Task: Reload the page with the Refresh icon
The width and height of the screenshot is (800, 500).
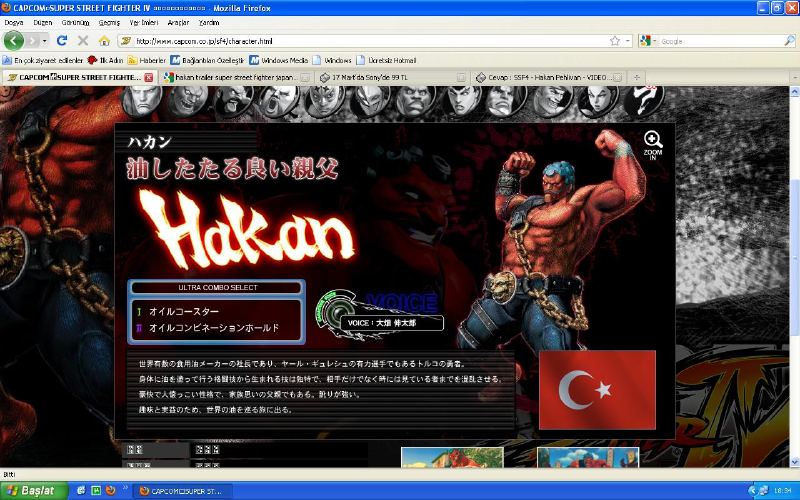Action: click(62, 40)
